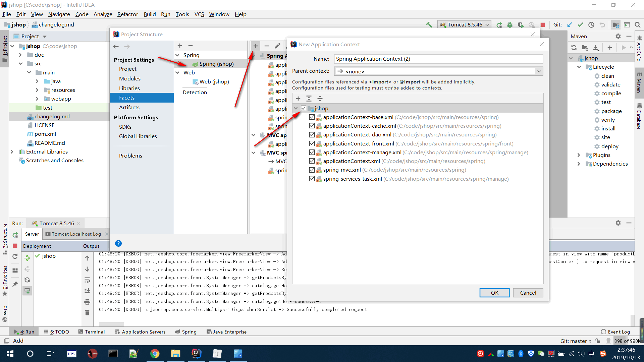Click the edit pencil icon in Facets panel
The image size is (644, 362).
(277, 46)
